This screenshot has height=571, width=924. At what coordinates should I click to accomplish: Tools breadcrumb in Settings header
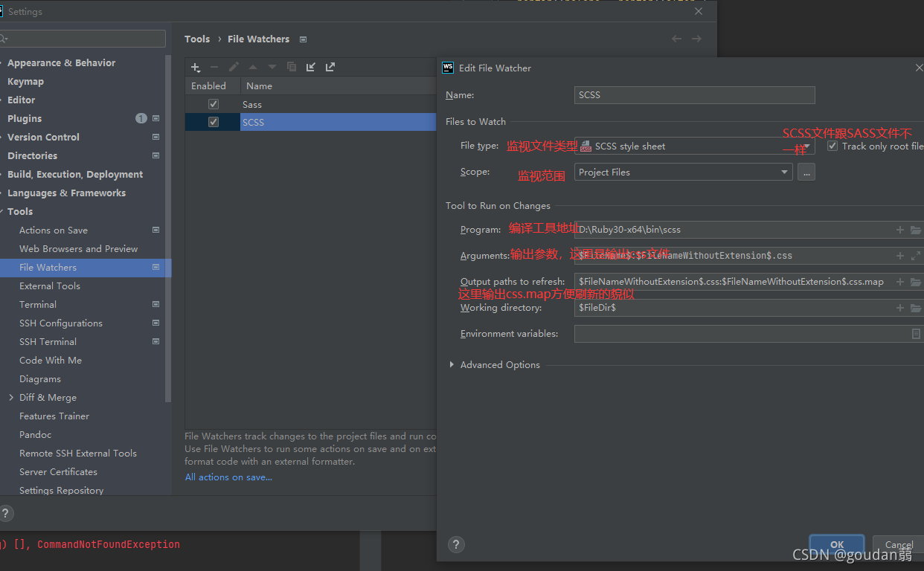(x=197, y=39)
